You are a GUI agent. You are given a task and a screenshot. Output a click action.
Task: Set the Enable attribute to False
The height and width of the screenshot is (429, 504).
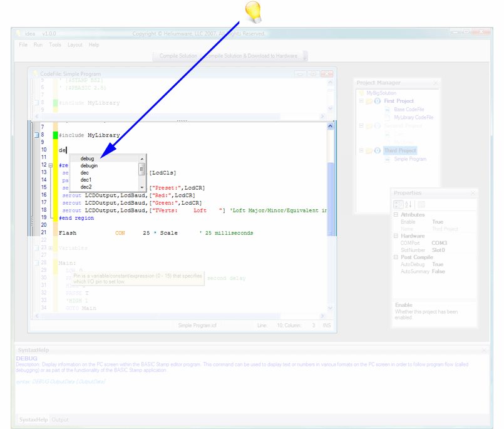(x=438, y=221)
